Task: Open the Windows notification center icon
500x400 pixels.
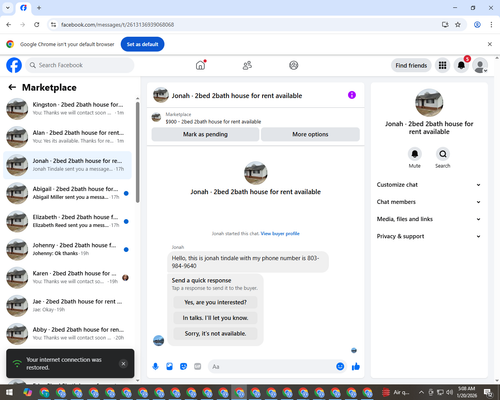Action: [x=489, y=392]
